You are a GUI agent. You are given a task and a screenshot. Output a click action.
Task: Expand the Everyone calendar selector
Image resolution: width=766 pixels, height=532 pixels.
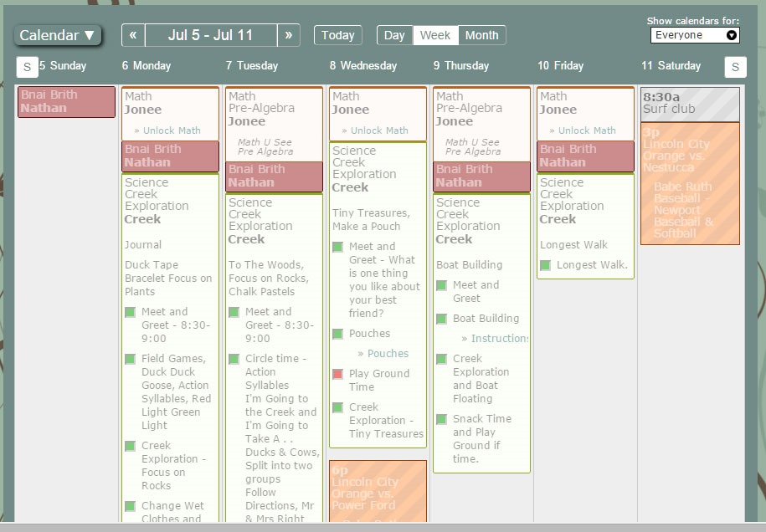click(x=695, y=35)
